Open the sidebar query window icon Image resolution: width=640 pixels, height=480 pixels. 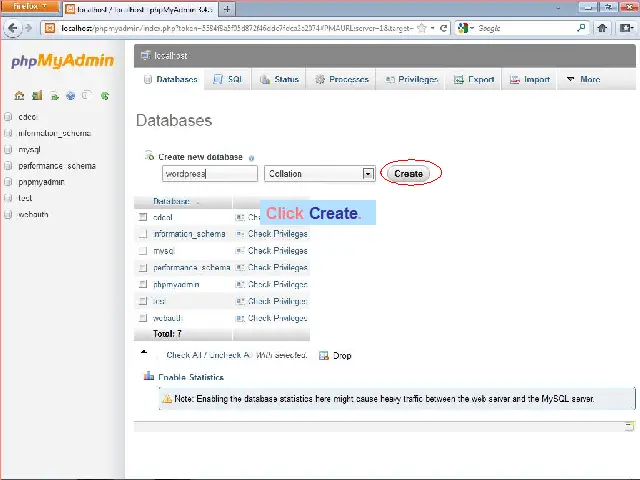54,96
